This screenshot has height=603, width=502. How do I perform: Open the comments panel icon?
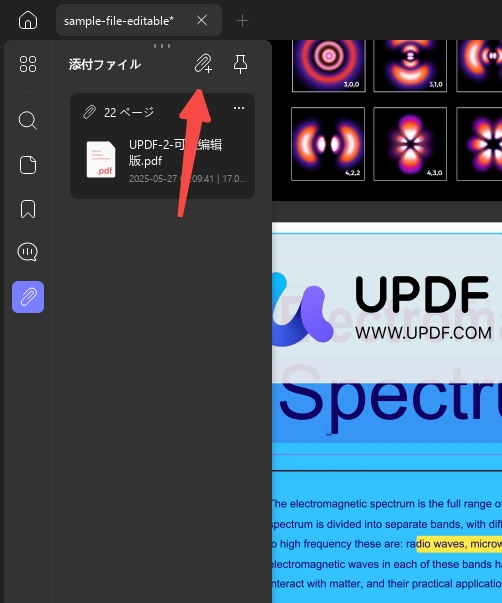(28, 252)
